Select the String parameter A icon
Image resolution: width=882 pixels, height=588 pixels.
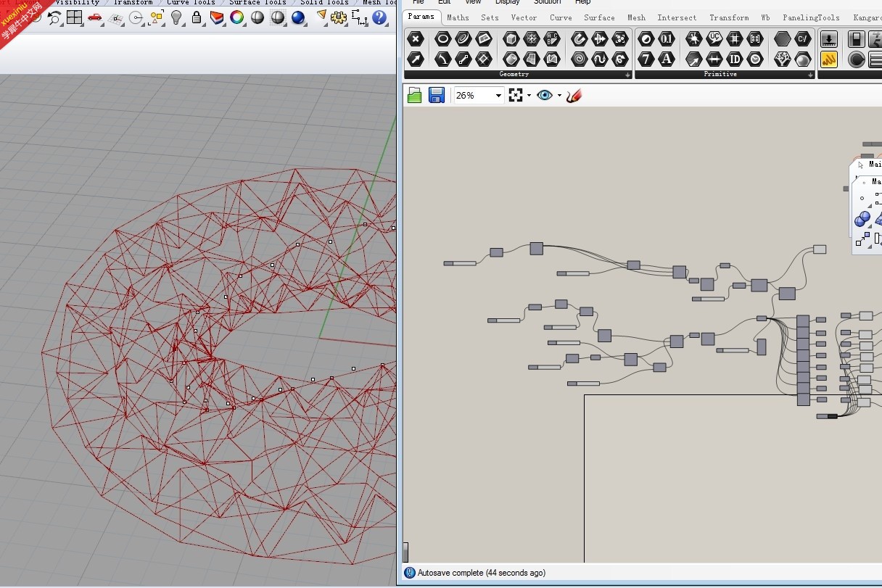click(667, 59)
